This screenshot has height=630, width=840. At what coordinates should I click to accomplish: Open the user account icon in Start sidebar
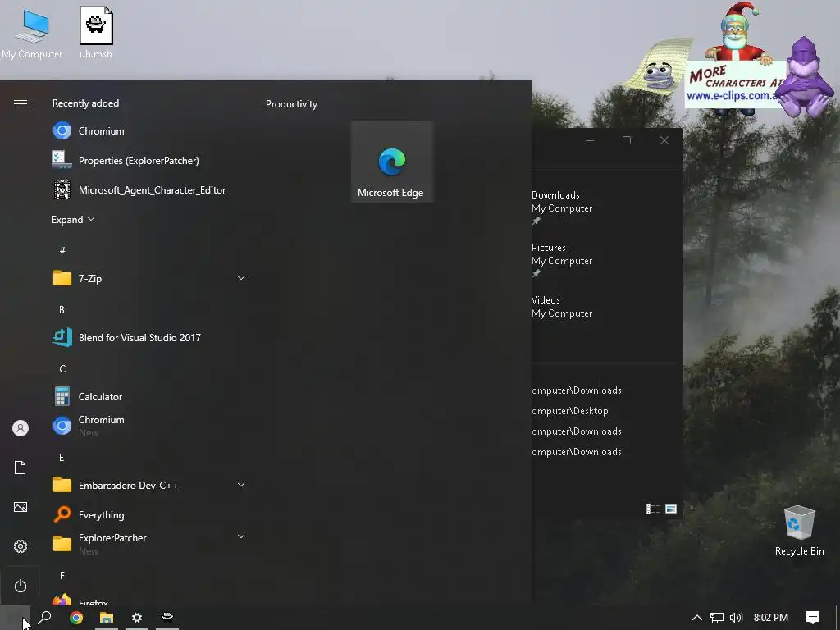pos(21,428)
